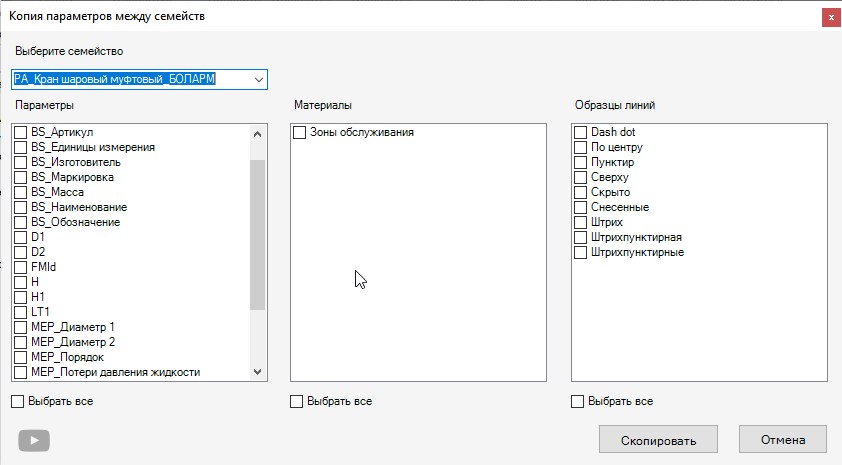
Task: Select the FMId parameter checkbox
Action: (21, 267)
